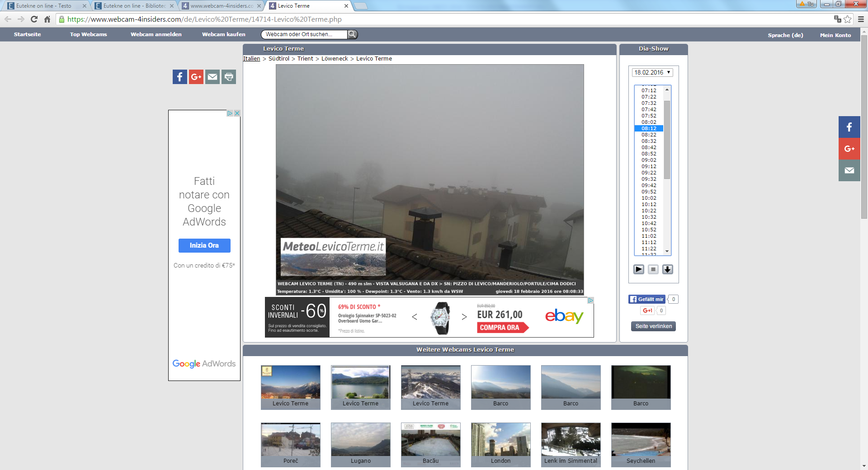Open the Chrome menu button
Screen dimensions: 868x470
(x=861, y=19)
